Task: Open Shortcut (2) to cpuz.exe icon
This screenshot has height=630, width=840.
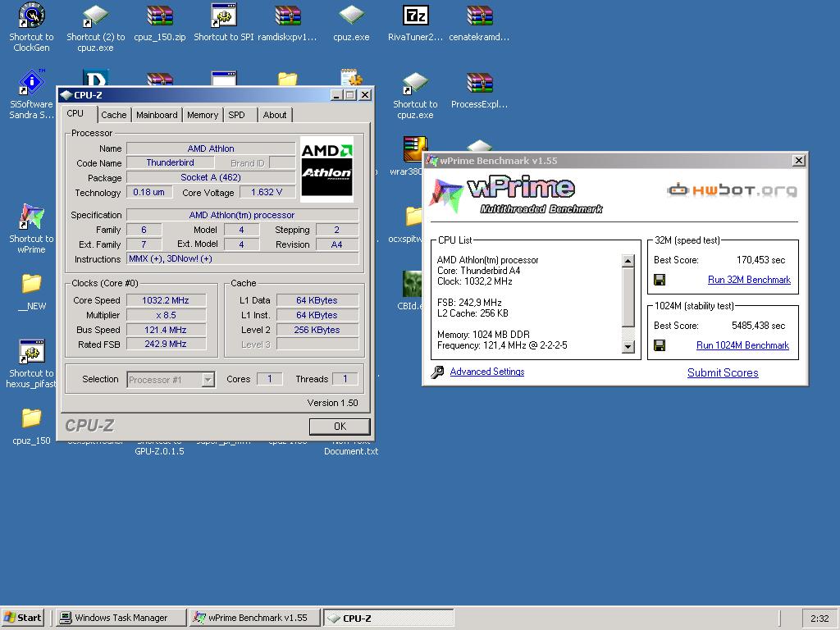Action: point(95,16)
